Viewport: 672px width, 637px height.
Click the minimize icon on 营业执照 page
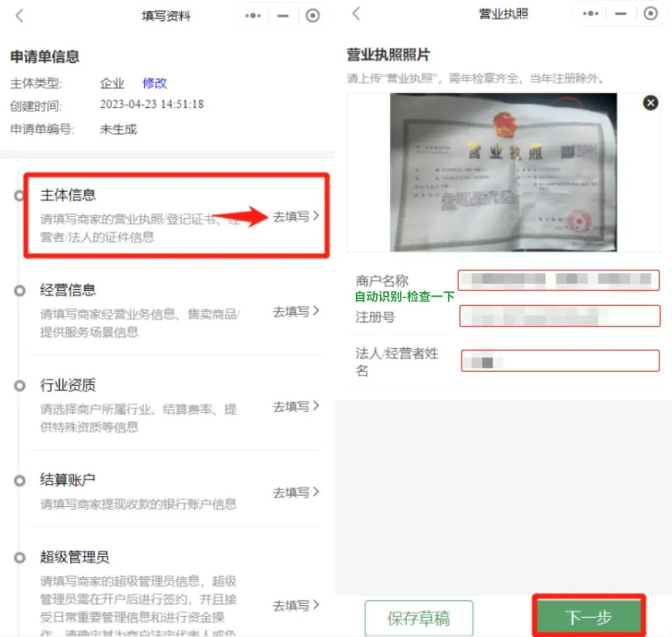pos(620,14)
